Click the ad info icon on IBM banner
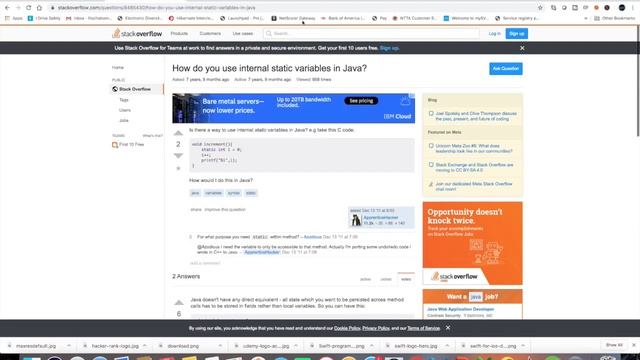This screenshot has width=640, height=360. click(x=412, y=96)
